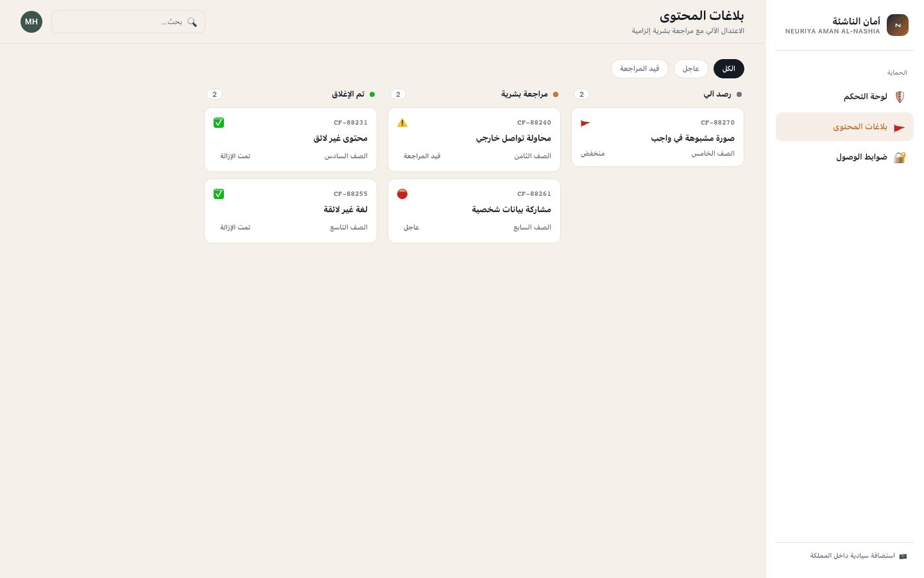Viewport: 924px width, 578px height.
Task: Click the count badge of the رصد آلي column
Action: click(x=582, y=94)
